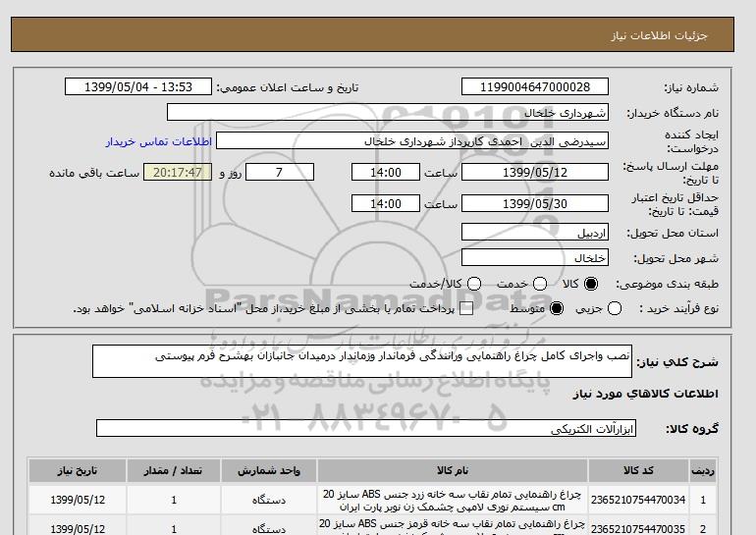Click product code 2365210754470034
The width and height of the screenshot is (756, 535).
pos(638,500)
